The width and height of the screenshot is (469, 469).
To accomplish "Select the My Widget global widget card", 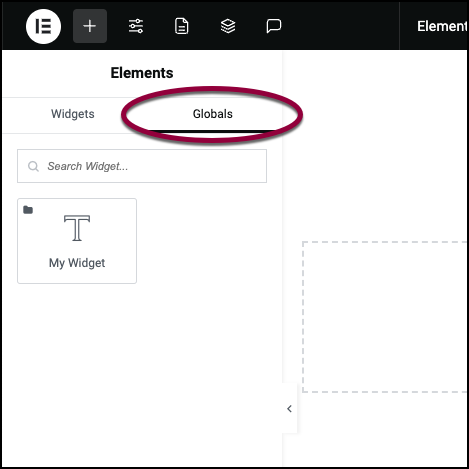I will point(77,241).
